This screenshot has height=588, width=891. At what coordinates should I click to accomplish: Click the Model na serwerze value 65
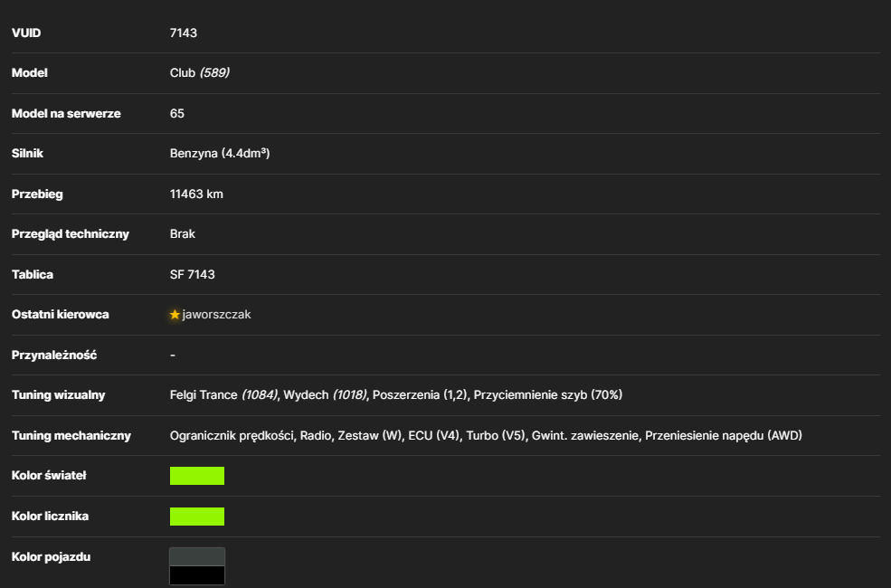coord(177,114)
